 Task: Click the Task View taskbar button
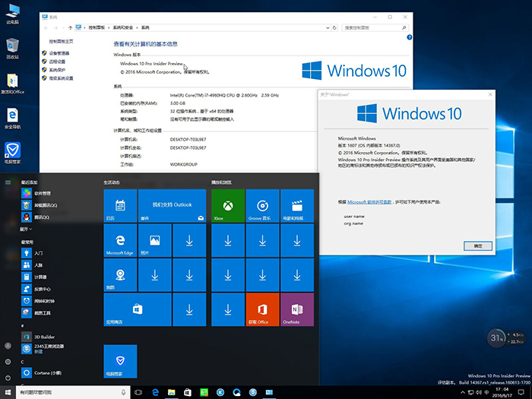(138, 391)
